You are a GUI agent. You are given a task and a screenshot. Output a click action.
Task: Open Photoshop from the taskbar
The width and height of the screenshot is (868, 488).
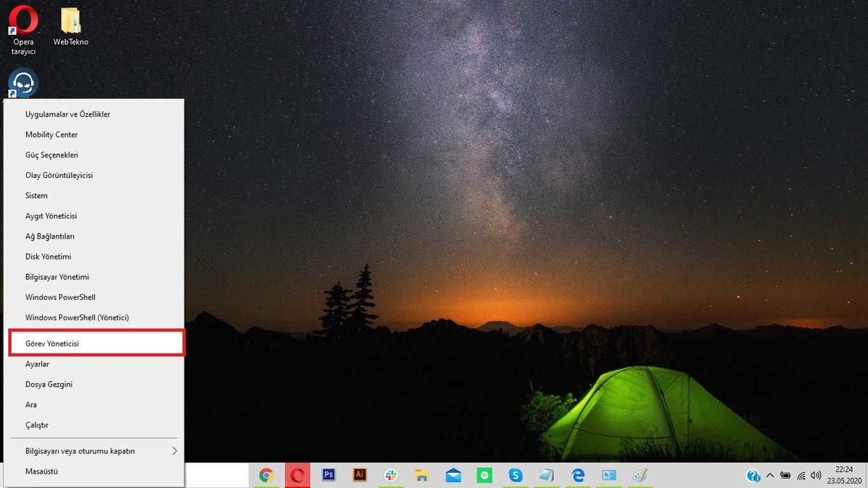[328, 475]
